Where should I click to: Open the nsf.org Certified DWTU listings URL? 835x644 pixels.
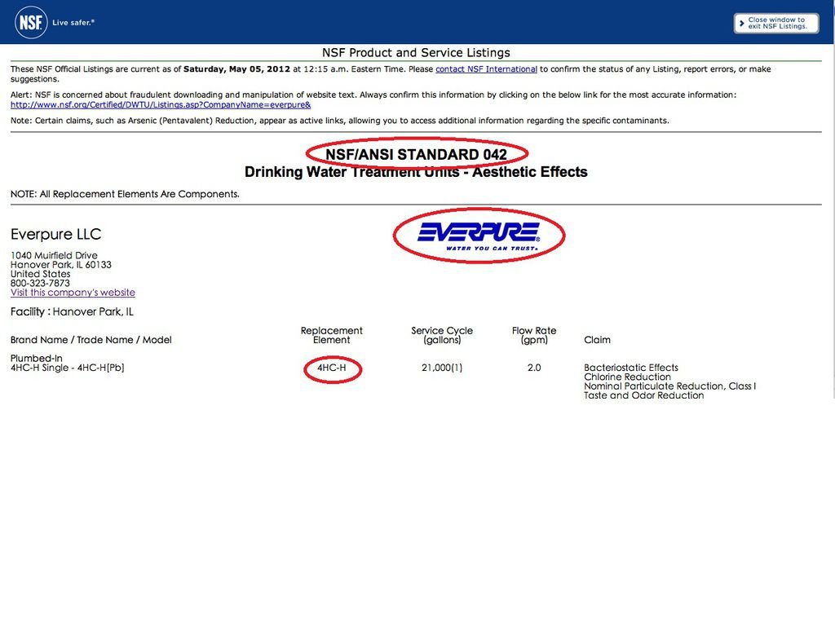coord(161,105)
